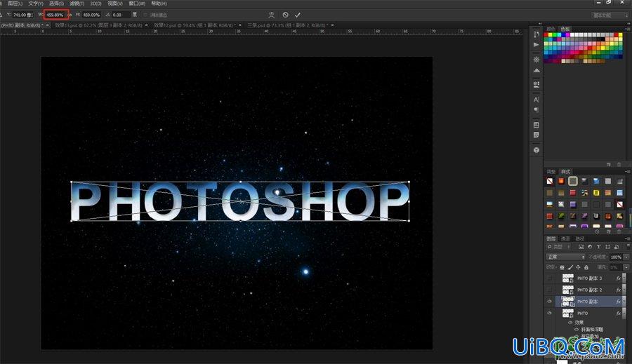Cancel the transform with the circle-slash icon
The height and width of the screenshot is (364, 632).
click(x=285, y=15)
